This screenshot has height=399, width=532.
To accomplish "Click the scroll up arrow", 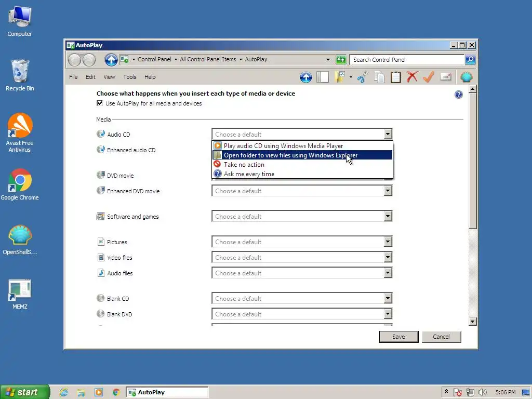I will point(472,89).
